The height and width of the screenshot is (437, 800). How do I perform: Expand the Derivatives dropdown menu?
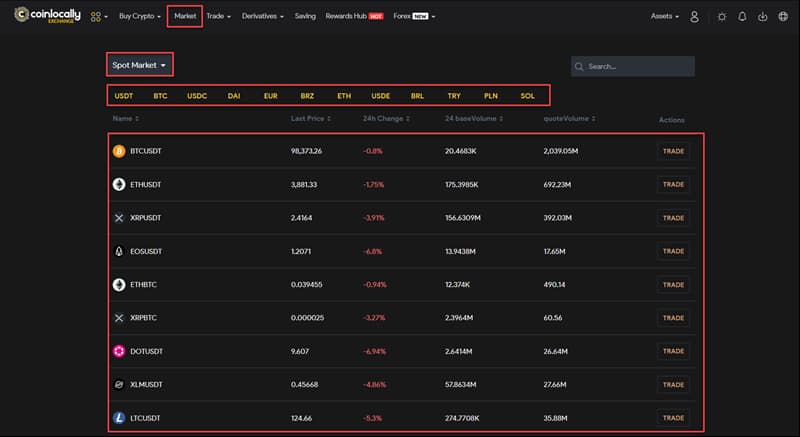pos(263,16)
